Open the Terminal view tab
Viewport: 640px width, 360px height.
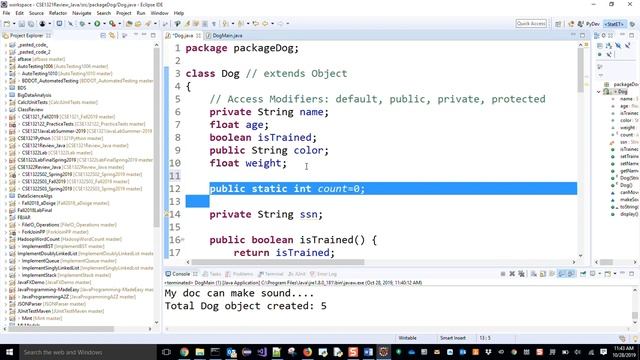[271, 274]
